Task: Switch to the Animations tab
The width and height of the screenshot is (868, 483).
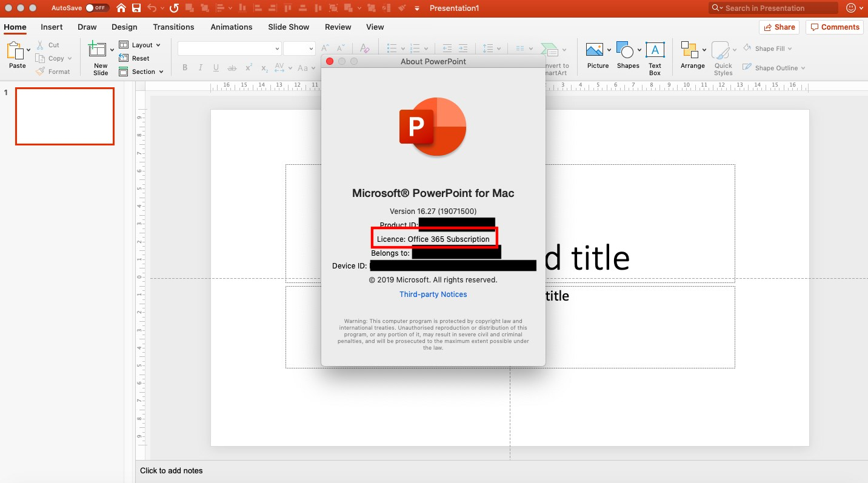Action: [231, 27]
